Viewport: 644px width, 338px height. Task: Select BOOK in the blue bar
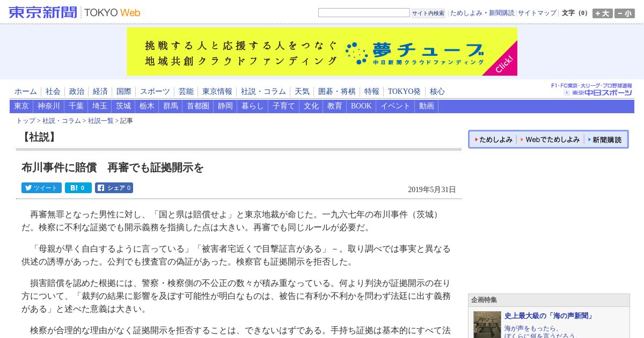point(361,106)
